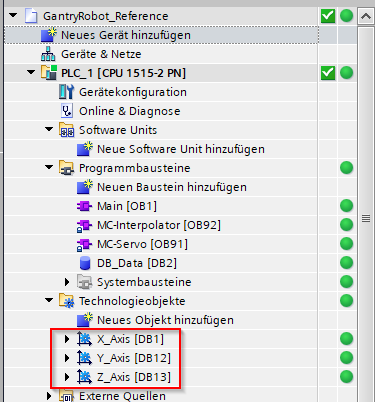Click the Y_Axis [DB12] axis icon
Image resolution: width=375 pixels, height=402 pixels.
pyautogui.click(x=84, y=358)
